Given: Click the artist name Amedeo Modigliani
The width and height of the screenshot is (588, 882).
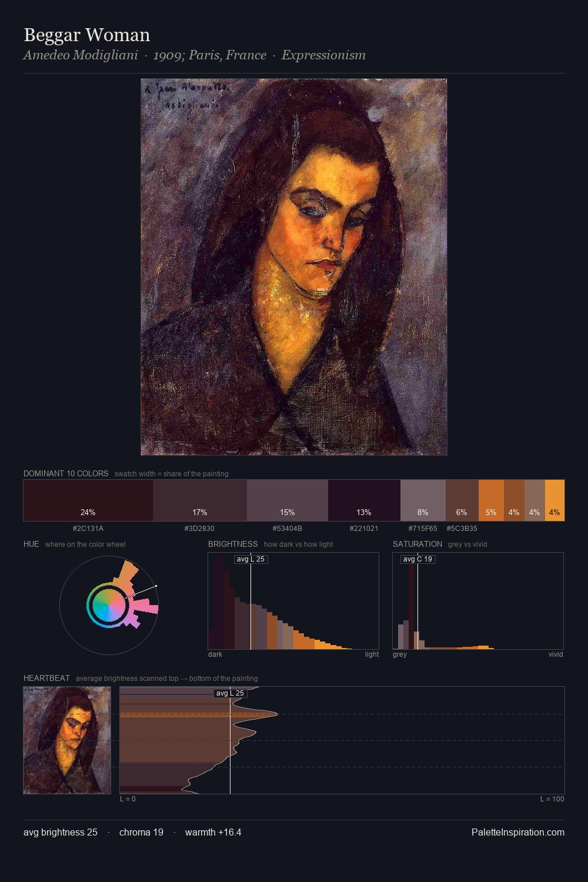Looking at the screenshot, I should pos(81,55).
